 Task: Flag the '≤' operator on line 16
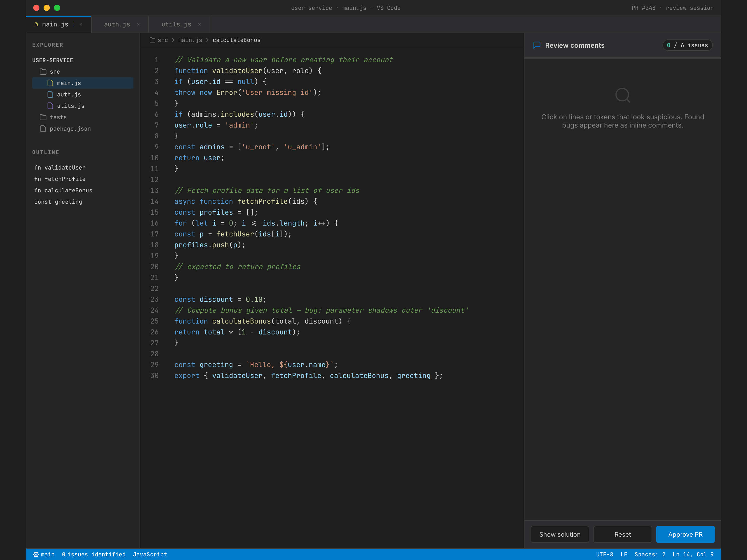point(254,223)
